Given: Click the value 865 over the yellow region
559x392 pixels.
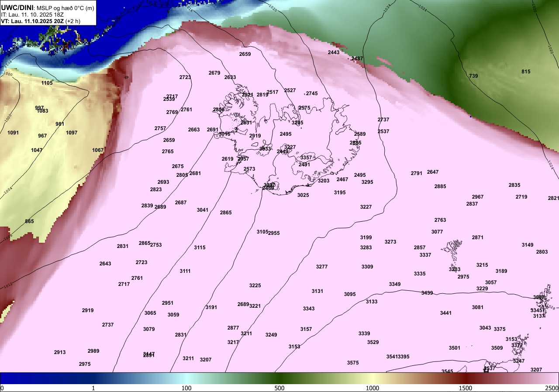Looking at the screenshot, I should click(29, 221).
